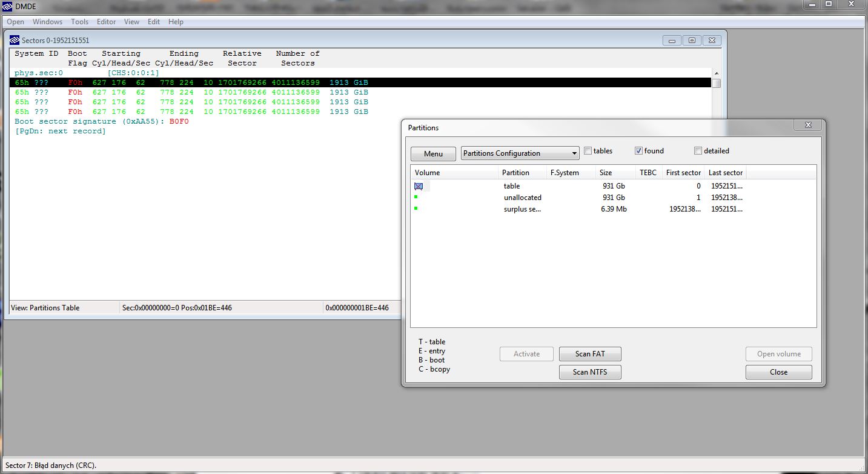Click the Last sector column header
The image size is (868, 474).
(x=726, y=173)
